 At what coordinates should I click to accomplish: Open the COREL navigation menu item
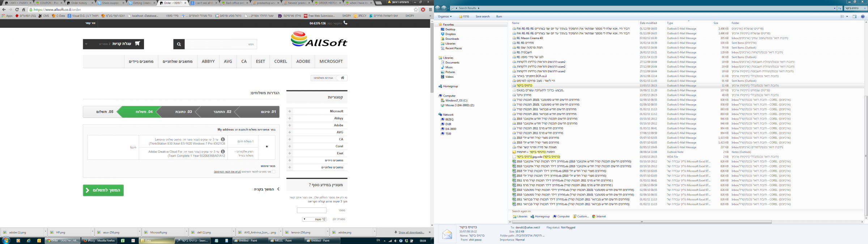[281, 61]
